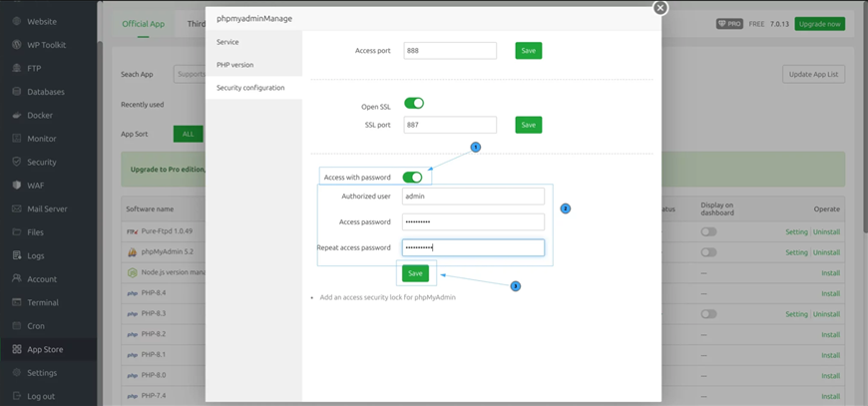Click the Monitor sidebar icon
The height and width of the screenshot is (406, 868).
tap(17, 139)
